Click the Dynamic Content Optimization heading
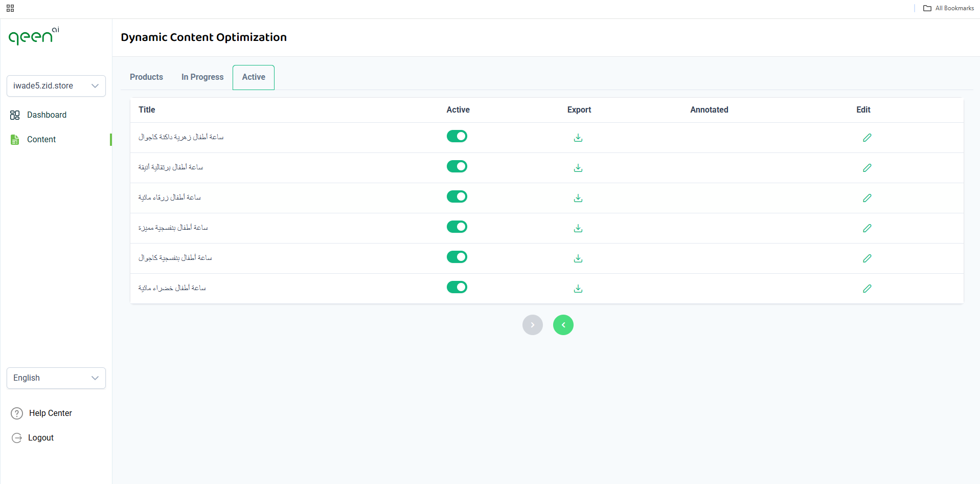 coord(203,37)
